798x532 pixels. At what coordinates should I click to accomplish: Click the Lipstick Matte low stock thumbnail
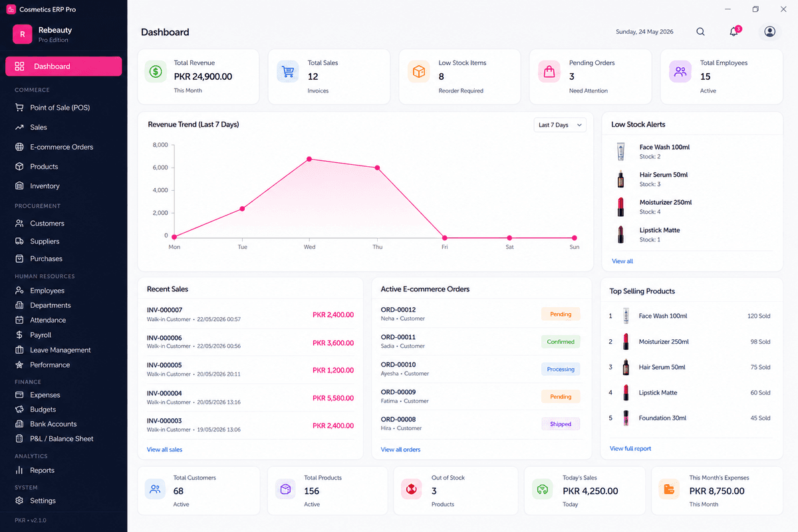(621, 234)
